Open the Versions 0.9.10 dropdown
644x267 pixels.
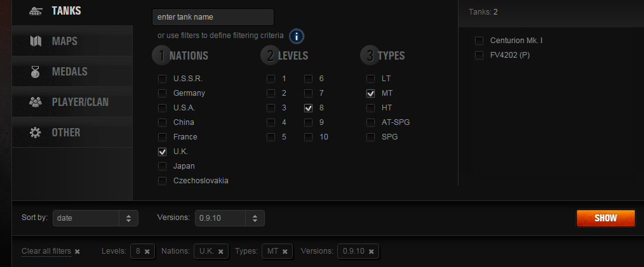pos(229,218)
